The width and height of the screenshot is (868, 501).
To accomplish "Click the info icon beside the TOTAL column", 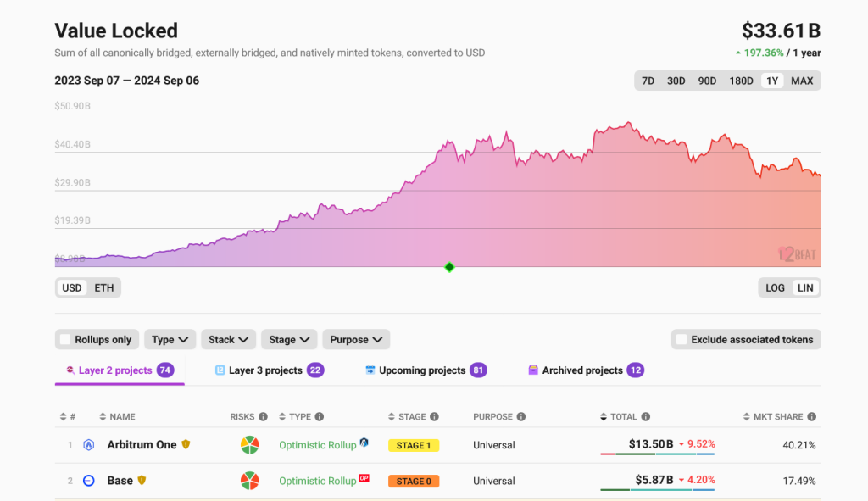I will click(646, 416).
